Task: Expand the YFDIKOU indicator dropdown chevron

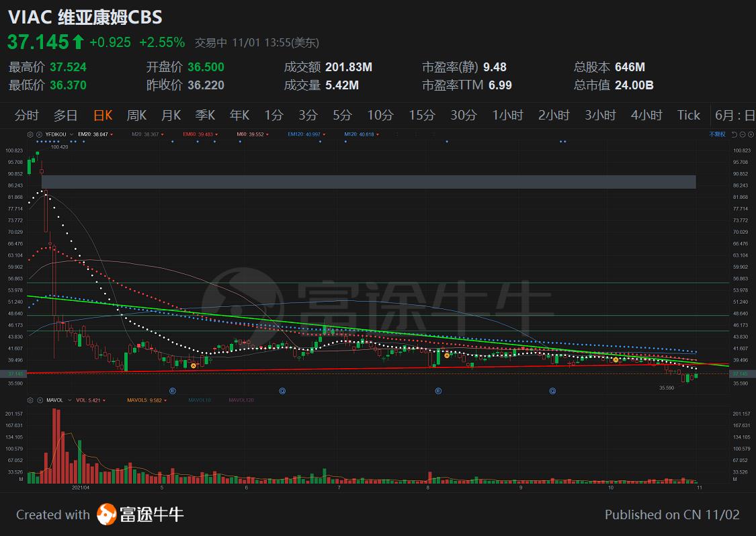Action: click(71, 134)
